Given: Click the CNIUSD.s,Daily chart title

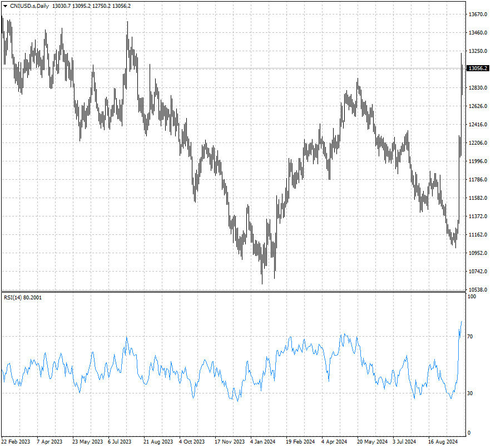Looking at the screenshot, I should coord(29,6).
